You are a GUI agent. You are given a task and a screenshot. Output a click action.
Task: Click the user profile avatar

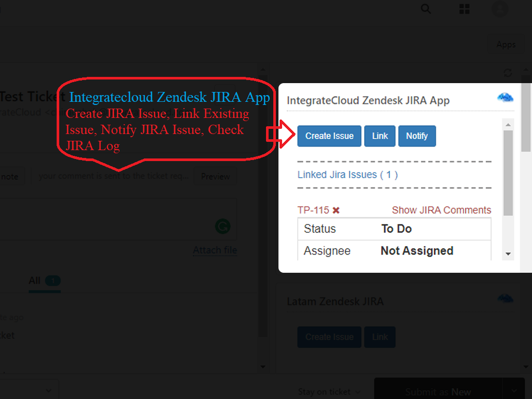tap(500, 9)
